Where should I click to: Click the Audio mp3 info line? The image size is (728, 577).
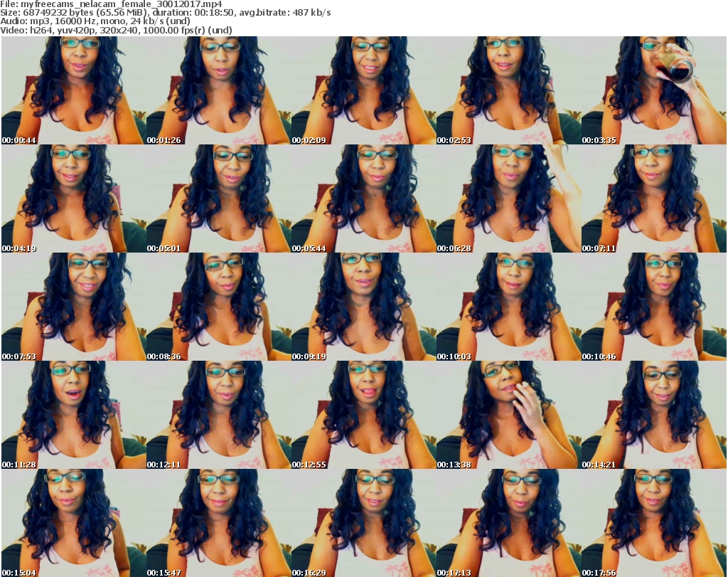95,21
